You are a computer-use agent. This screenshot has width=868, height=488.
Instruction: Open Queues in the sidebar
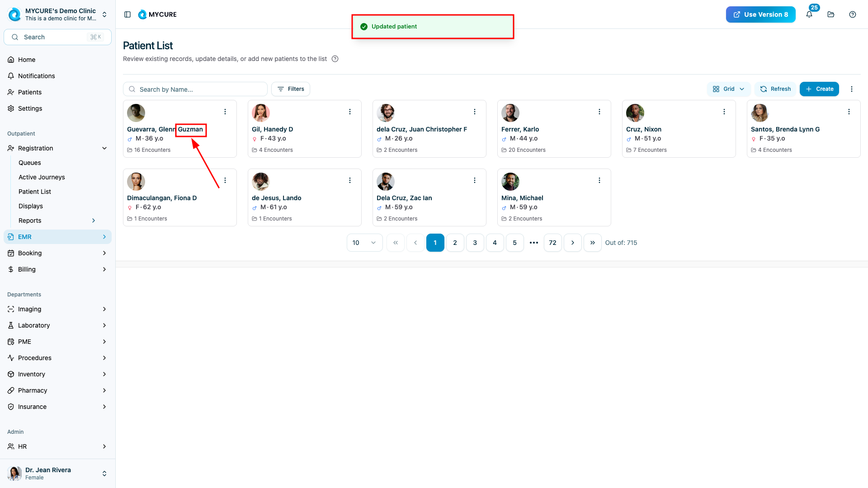pyautogui.click(x=30, y=163)
